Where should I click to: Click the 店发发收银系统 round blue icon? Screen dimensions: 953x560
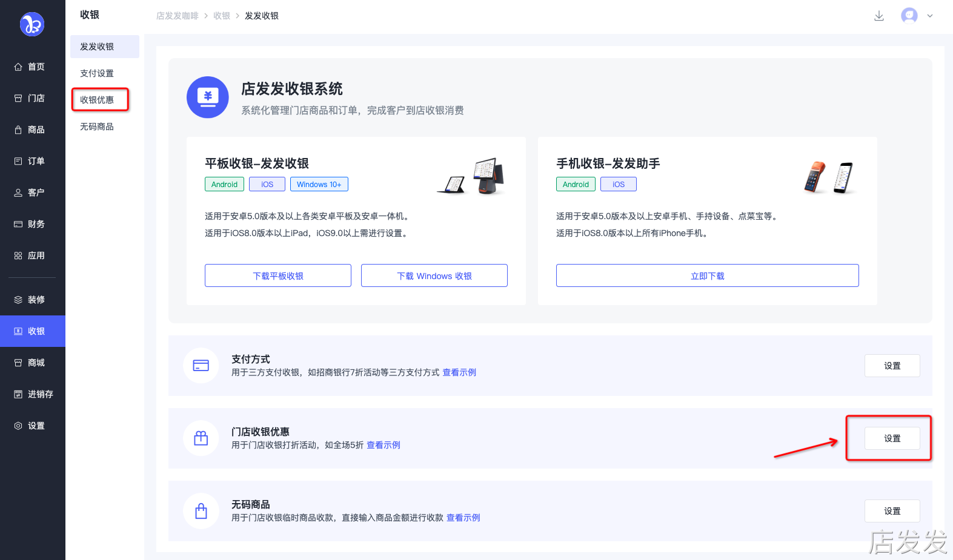pyautogui.click(x=208, y=97)
